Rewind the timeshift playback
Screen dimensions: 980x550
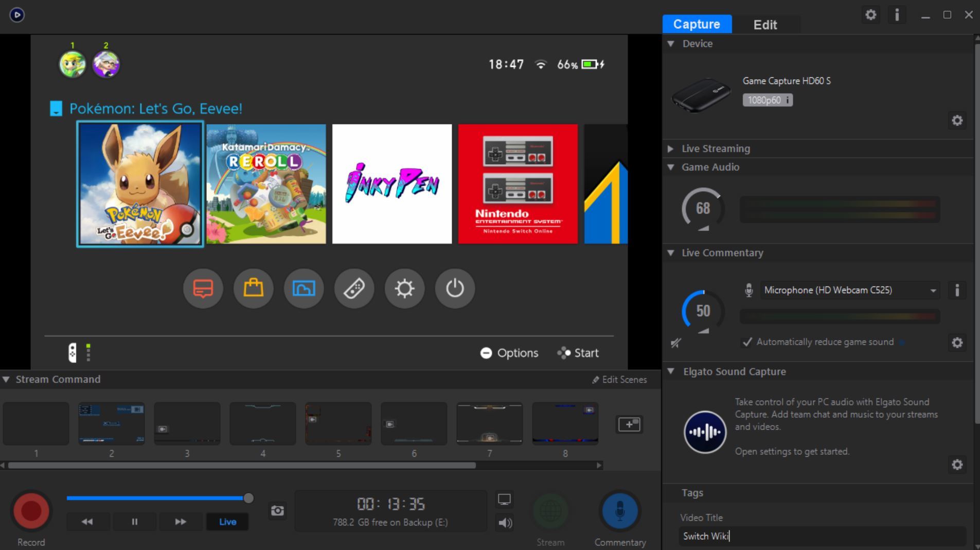(87, 522)
